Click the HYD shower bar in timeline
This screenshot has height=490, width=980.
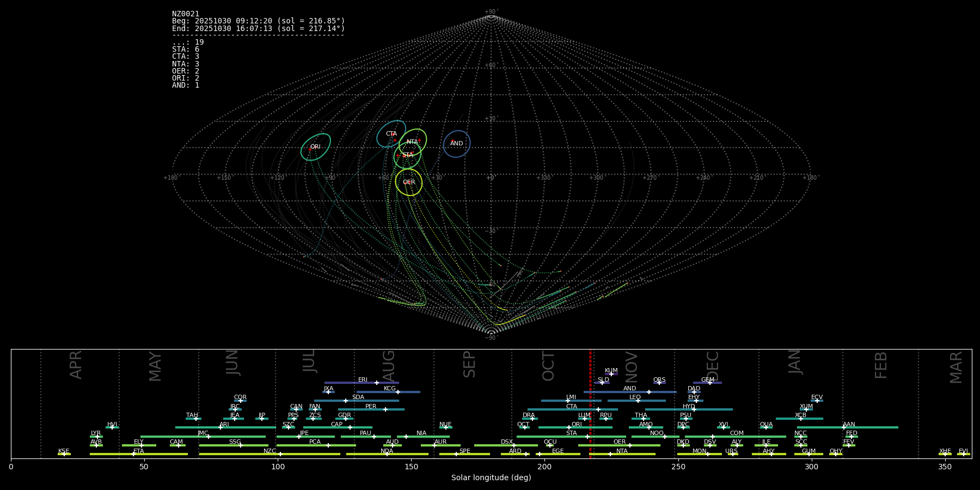tap(689, 409)
